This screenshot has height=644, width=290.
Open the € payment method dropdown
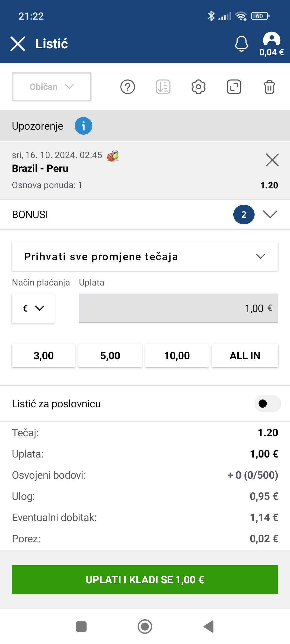point(33,308)
